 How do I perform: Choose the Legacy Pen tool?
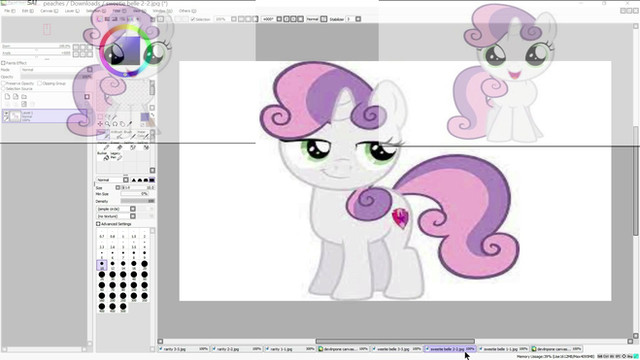pos(116,156)
